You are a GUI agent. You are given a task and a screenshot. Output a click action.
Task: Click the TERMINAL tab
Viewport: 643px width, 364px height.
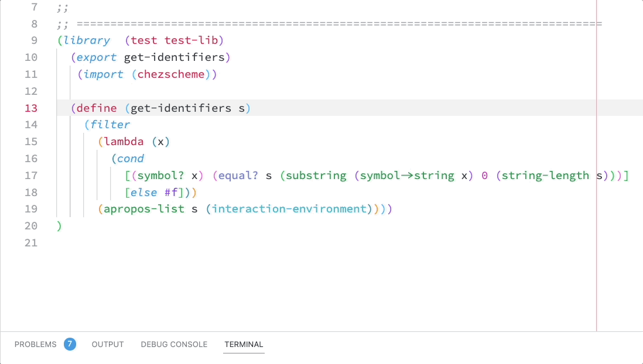(x=244, y=344)
